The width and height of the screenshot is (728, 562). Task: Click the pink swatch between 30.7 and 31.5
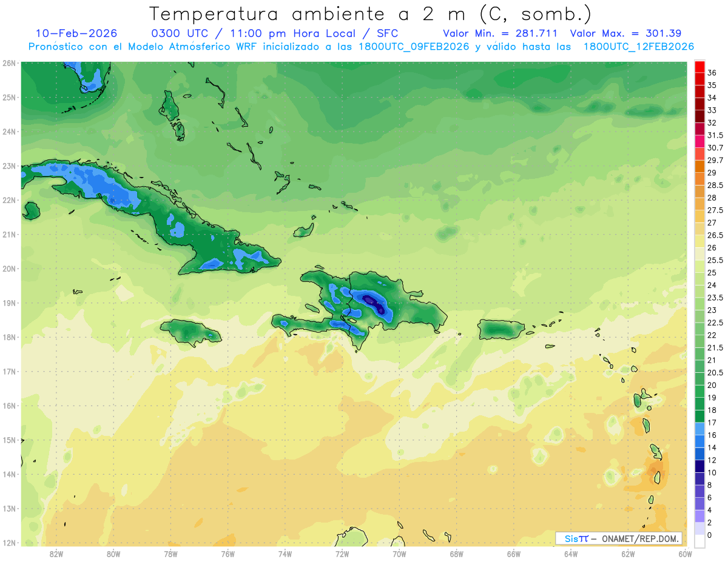pyautogui.click(x=699, y=141)
